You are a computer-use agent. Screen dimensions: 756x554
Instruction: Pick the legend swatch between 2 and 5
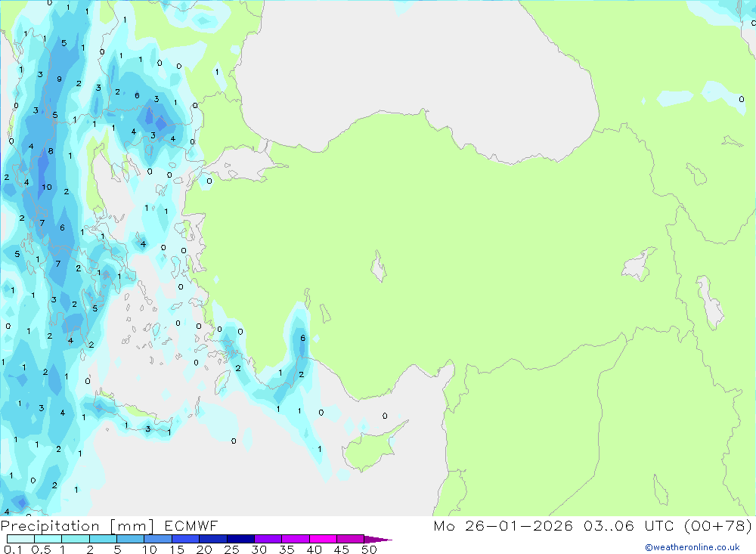click(103, 539)
